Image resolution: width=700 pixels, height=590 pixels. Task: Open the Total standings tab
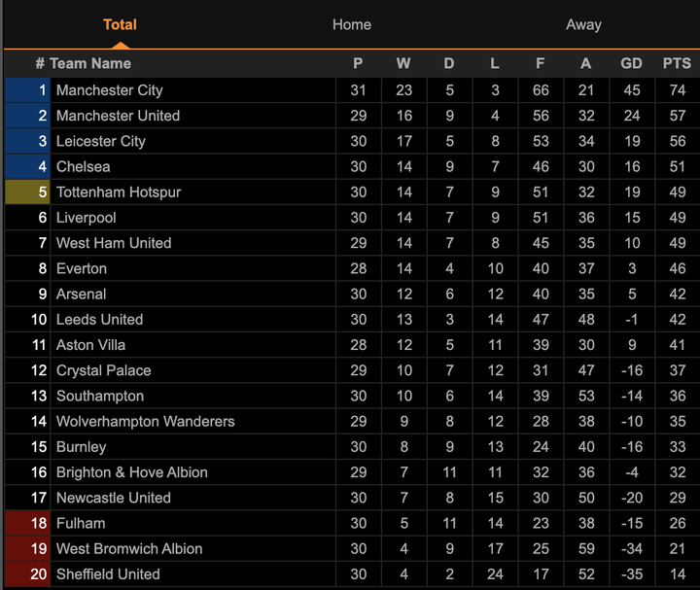point(120,24)
